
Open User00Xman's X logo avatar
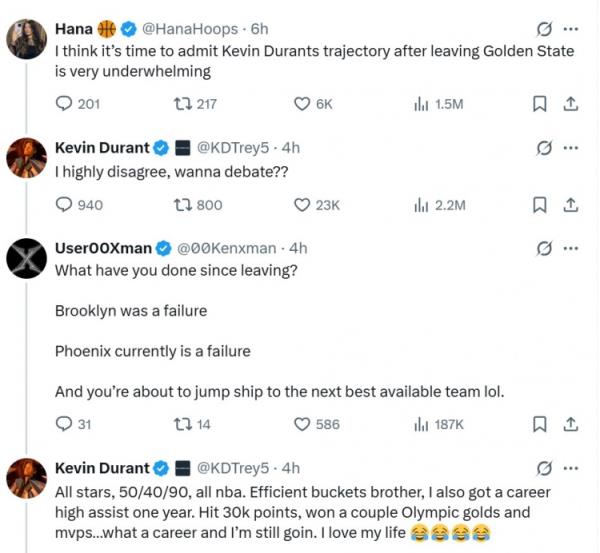click(26, 258)
